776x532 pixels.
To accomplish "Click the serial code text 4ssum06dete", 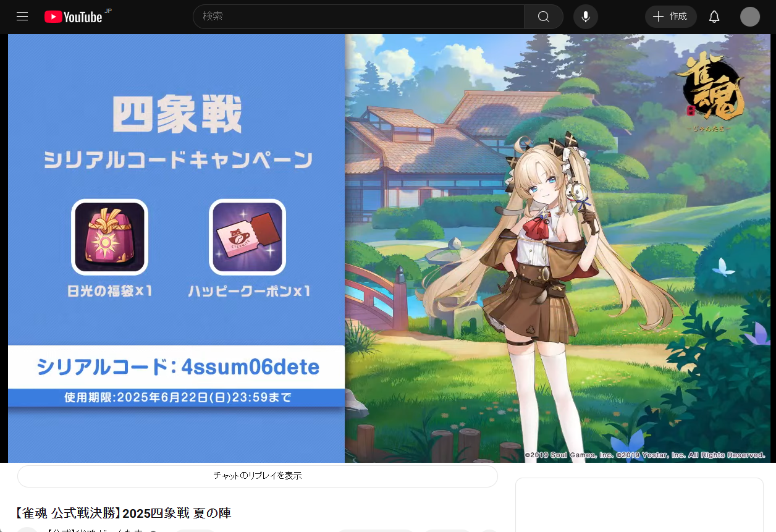I will point(251,367).
